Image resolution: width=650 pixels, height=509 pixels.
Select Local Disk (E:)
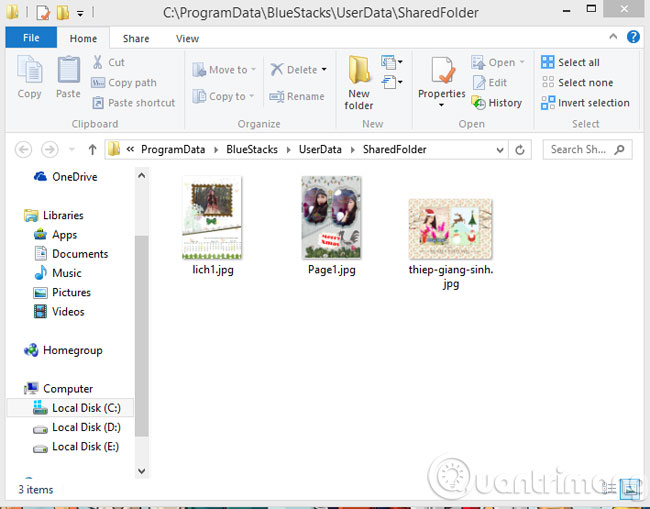pos(76,446)
